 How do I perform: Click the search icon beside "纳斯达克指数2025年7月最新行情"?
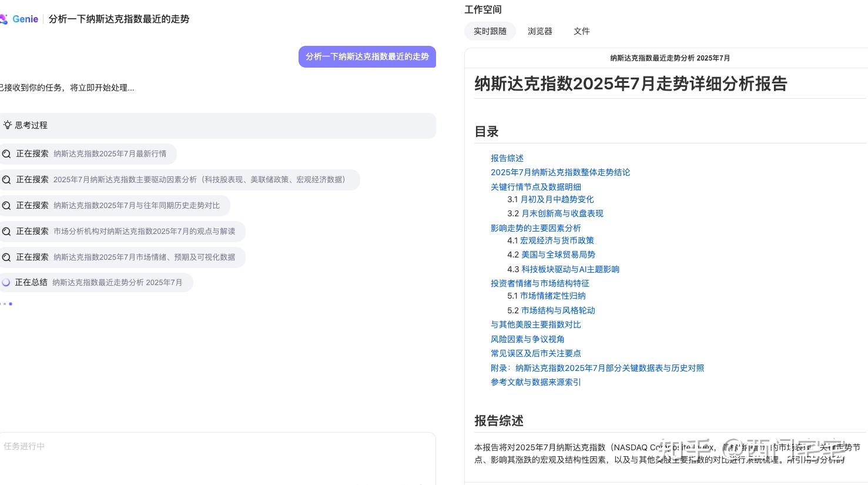(6, 153)
